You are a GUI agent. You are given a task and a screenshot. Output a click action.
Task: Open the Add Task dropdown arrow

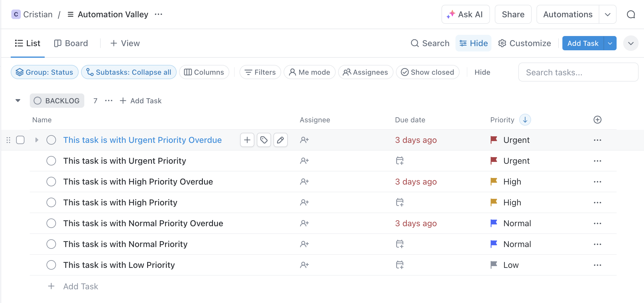[609, 43]
